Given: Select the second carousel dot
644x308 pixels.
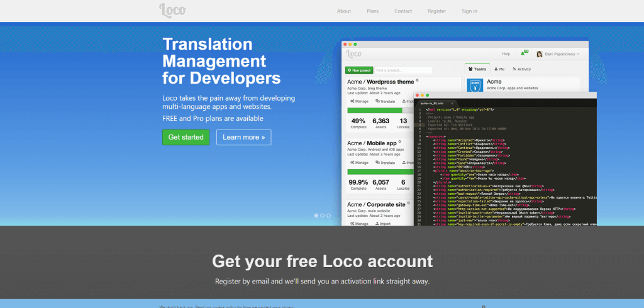Looking at the screenshot, I should (323, 215).
